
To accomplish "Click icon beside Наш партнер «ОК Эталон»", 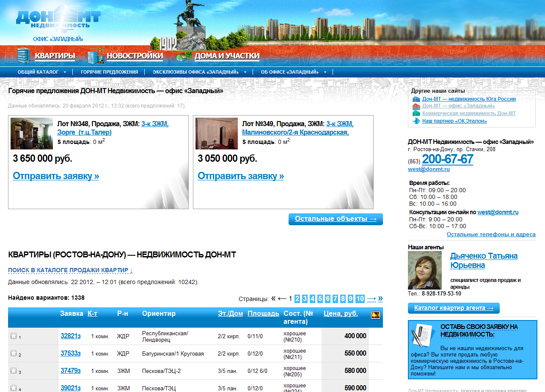I will pos(416,121).
